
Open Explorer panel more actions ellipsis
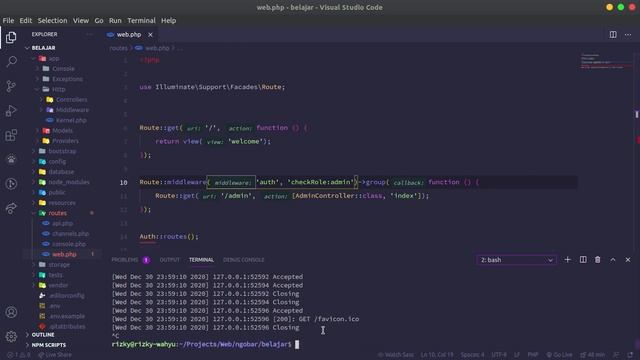pos(89,34)
